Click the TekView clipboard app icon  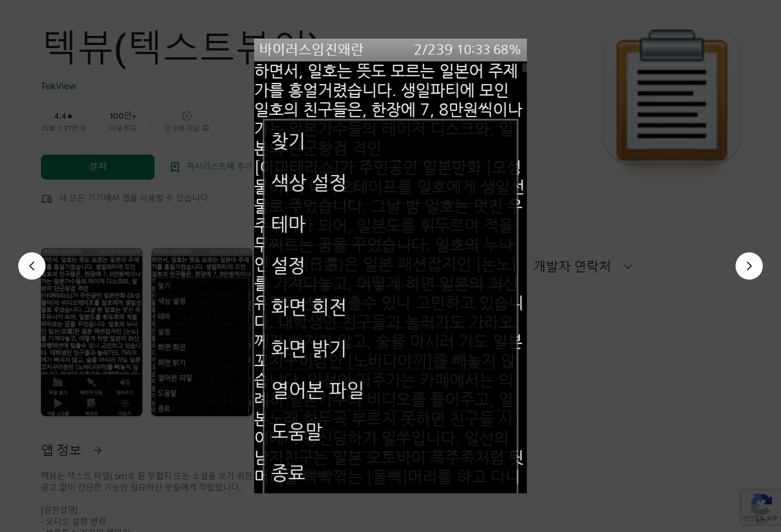click(x=671, y=95)
